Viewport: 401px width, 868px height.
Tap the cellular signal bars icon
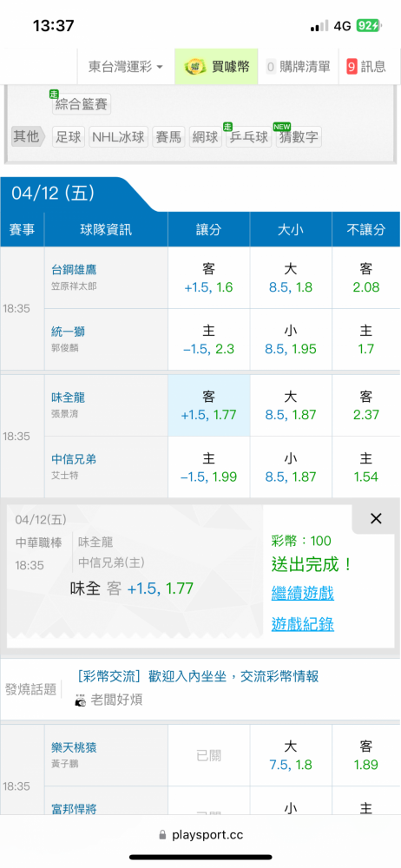point(319,26)
